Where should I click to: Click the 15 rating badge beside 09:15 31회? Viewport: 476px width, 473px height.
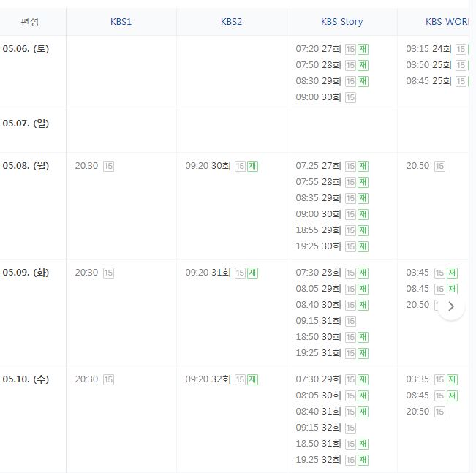350,321
